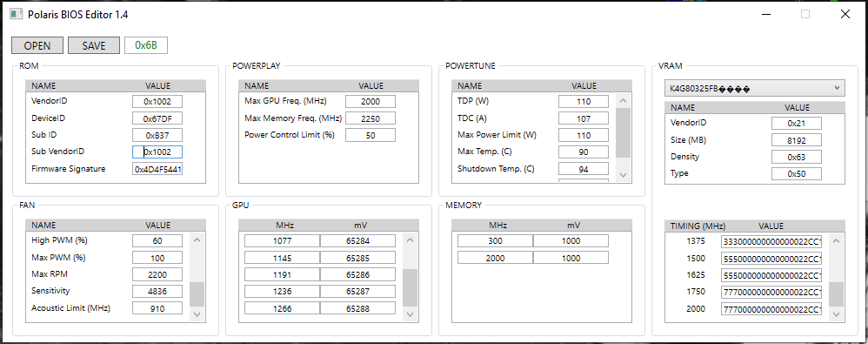Edit the 1750 MHz timing value
Viewport: 868px width, 344px height.
point(771,292)
